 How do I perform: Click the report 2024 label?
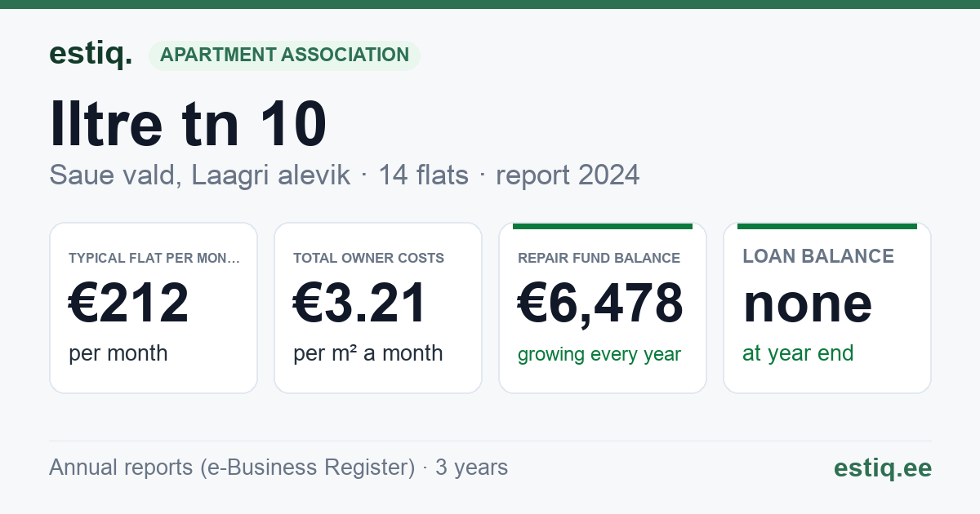(567, 175)
